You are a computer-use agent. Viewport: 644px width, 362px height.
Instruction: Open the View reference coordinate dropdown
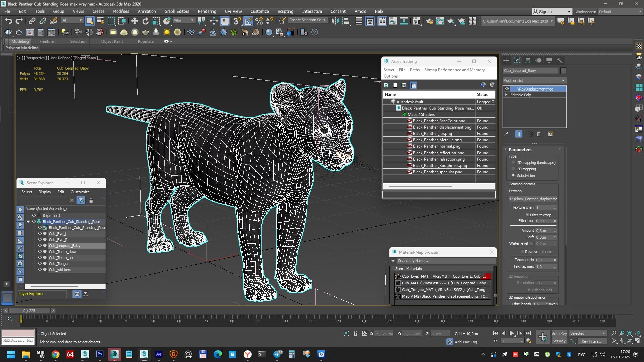pyautogui.click(x=183, y=20)
